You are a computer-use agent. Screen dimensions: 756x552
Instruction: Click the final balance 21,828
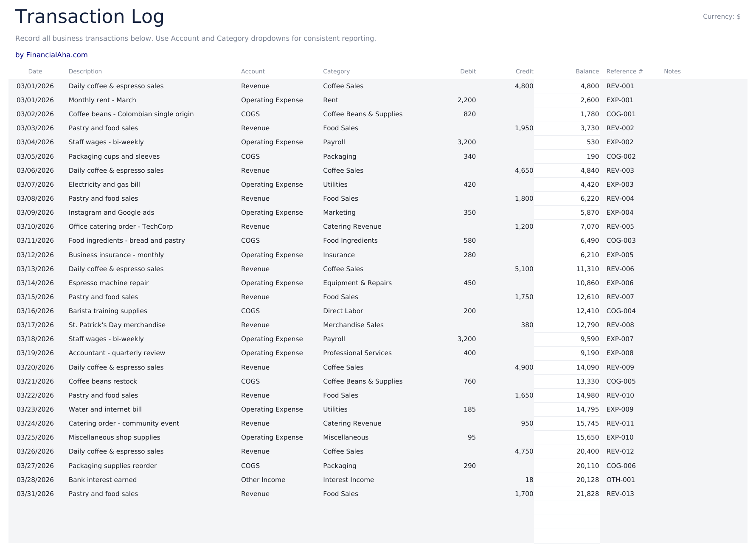tap(587, 494)
